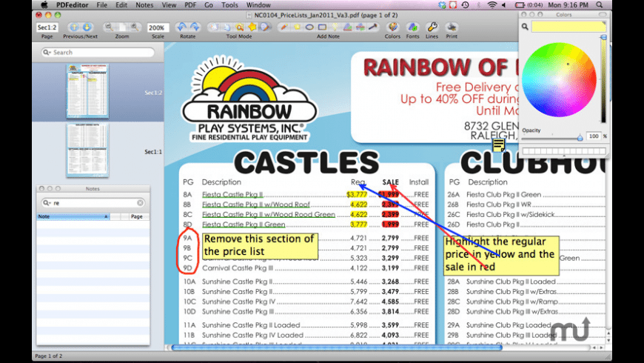Rotate the page left
The width and height of the screenshot is (644, 363).
pos(181,27)
